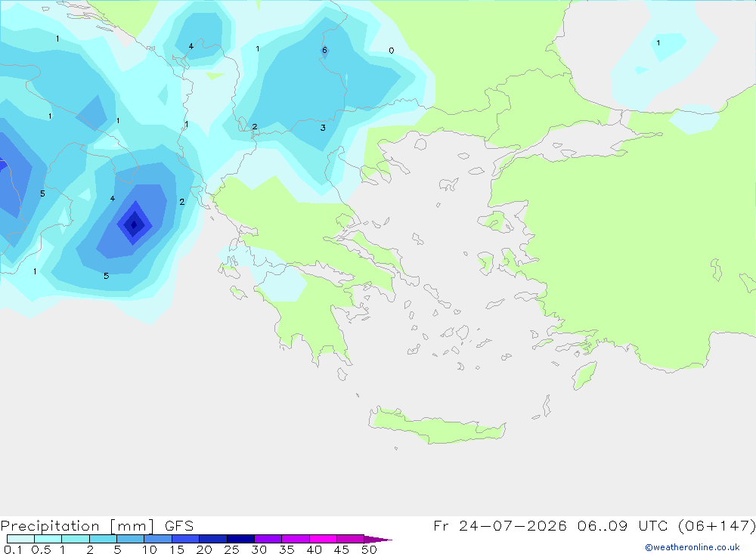Click the '45' legend scale label
756x554 pixels.
click(x=342, y=549)
